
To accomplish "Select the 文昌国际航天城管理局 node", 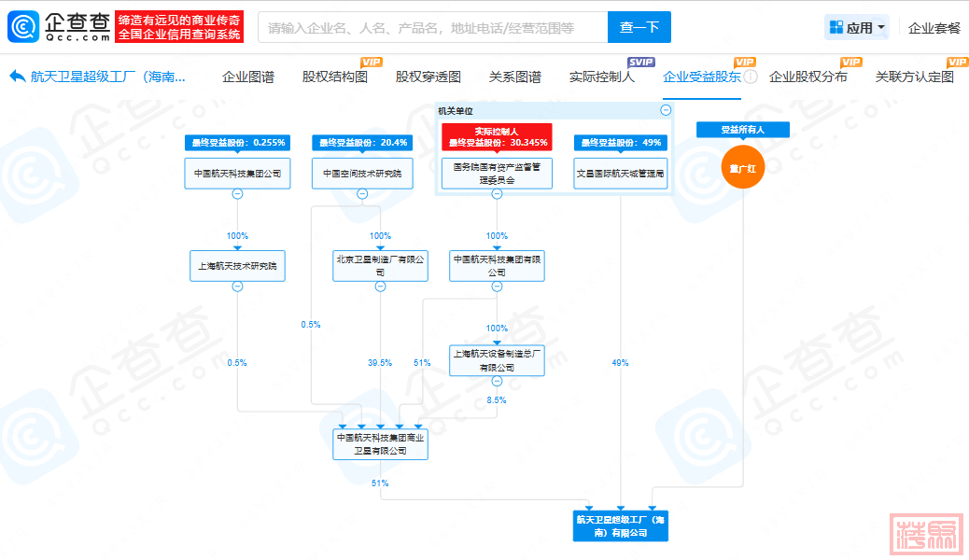I will coord(621,173).
